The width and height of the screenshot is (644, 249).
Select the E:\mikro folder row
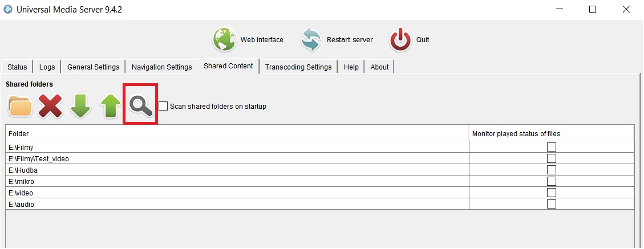point(237,181)
